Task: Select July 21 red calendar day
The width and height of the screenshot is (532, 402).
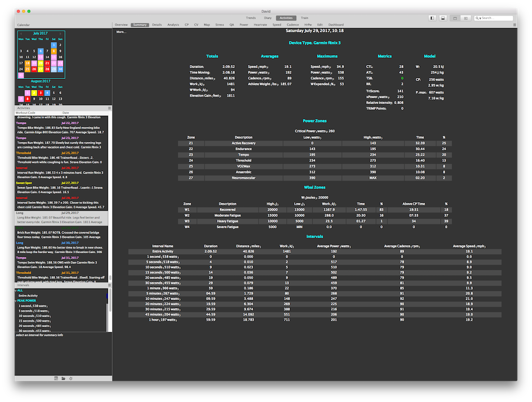Action: click(47, 63)
